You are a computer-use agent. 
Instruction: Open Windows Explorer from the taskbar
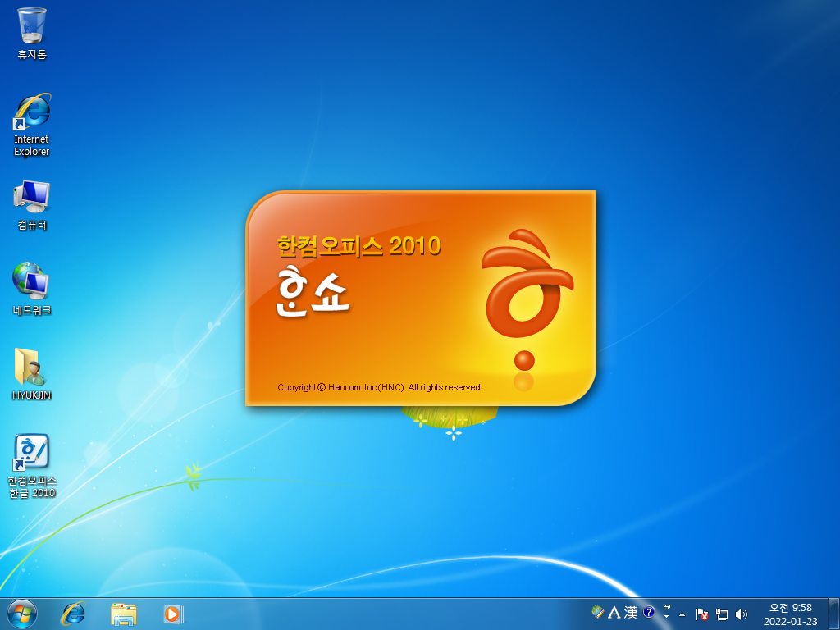pyautogui.click(x=124, y=614)
